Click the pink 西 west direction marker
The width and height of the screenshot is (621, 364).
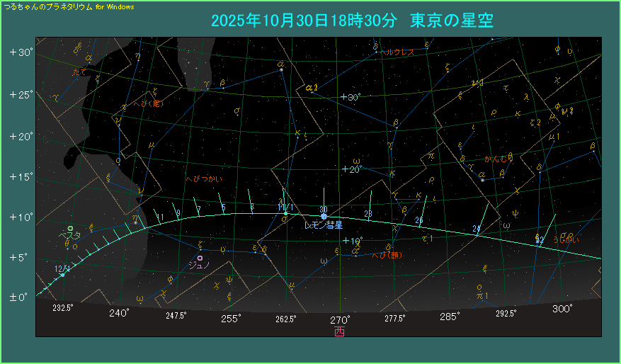click(x=340, y=331)
